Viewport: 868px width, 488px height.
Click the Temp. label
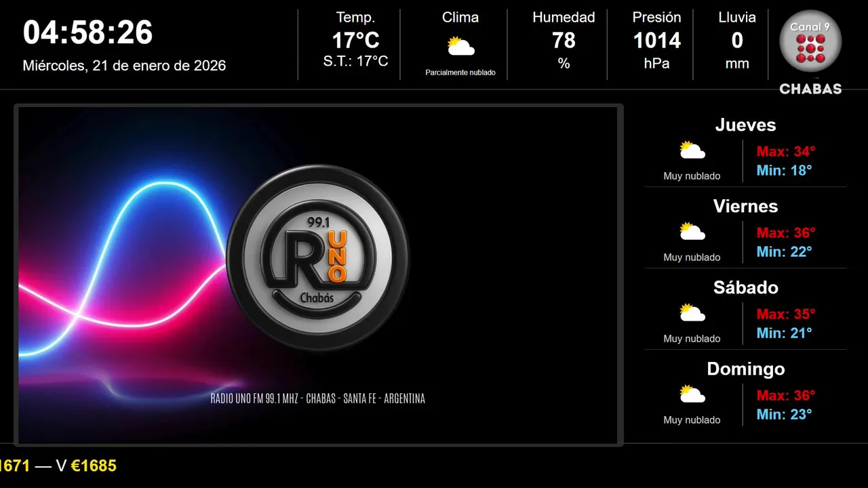355,18
